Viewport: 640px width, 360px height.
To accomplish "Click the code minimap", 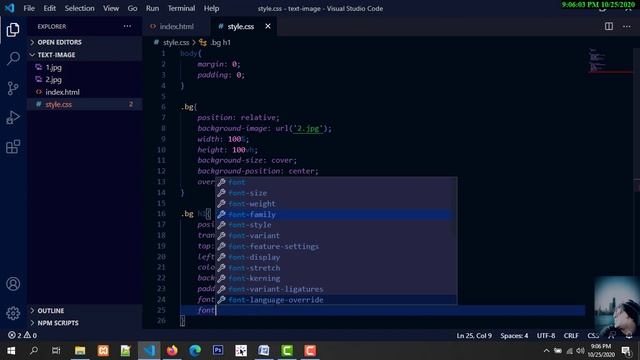I will 611,61.
